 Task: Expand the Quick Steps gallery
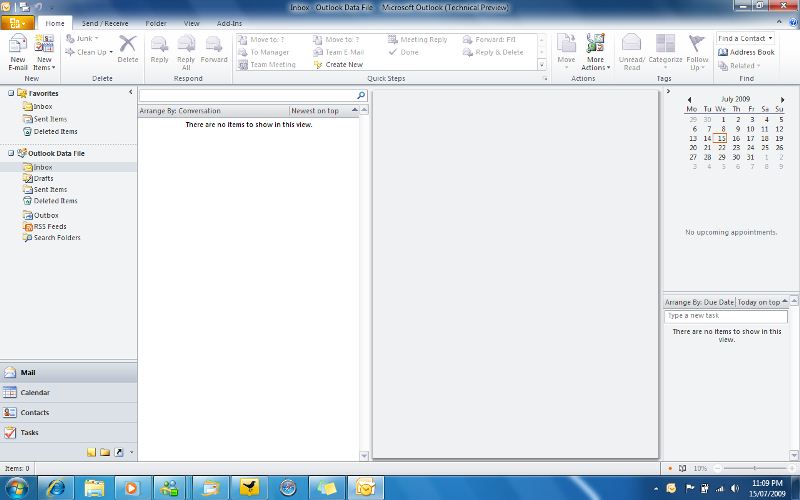[x=542, y=65]
